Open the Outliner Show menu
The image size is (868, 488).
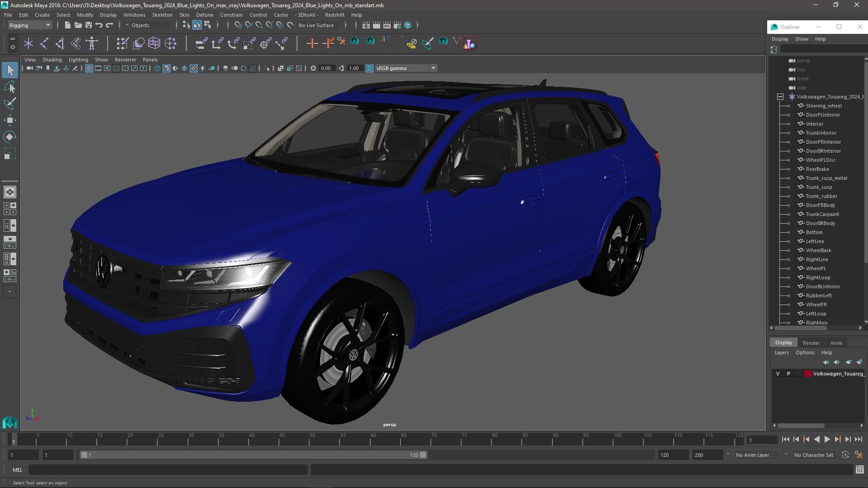[x=802, y=39]
